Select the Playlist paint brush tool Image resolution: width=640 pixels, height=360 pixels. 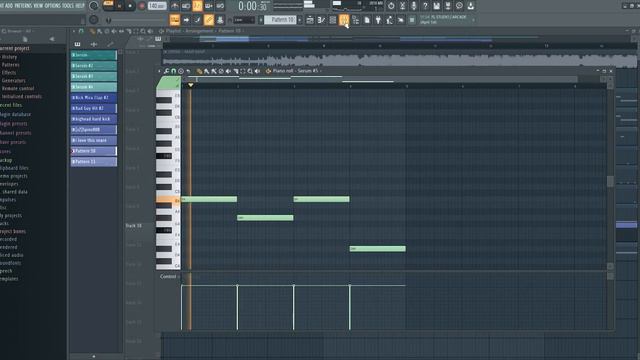click(x=100, y=31)
